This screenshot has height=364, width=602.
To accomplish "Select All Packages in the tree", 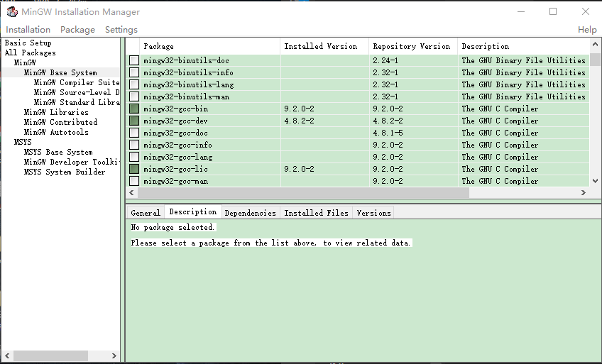I will pyautogui.click(x=31, y=53).
